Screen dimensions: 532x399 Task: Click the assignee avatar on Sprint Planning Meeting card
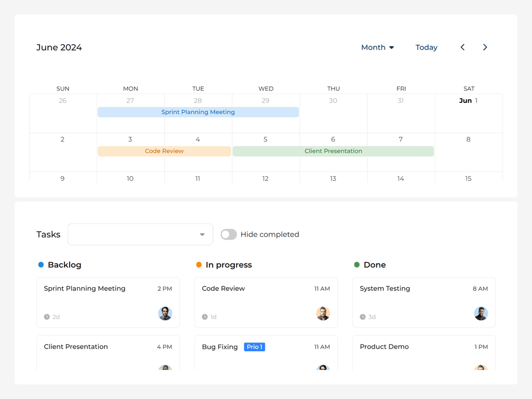point(165,314)
